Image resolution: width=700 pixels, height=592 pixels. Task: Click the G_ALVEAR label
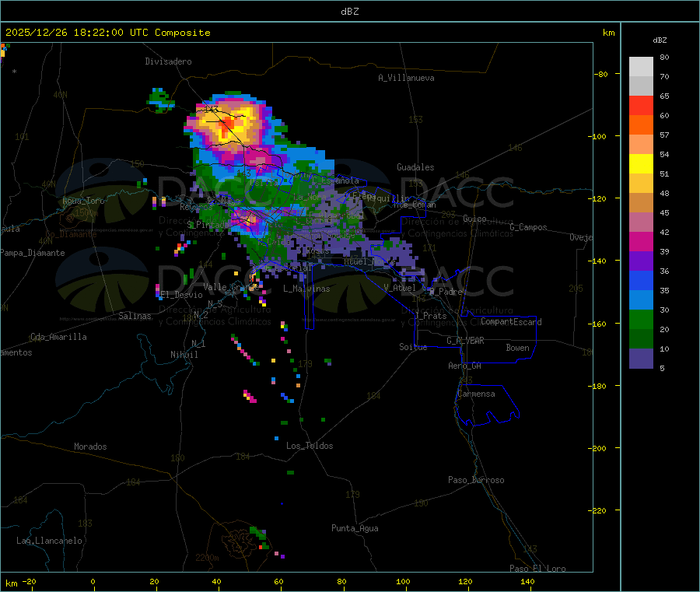(465, 341)
